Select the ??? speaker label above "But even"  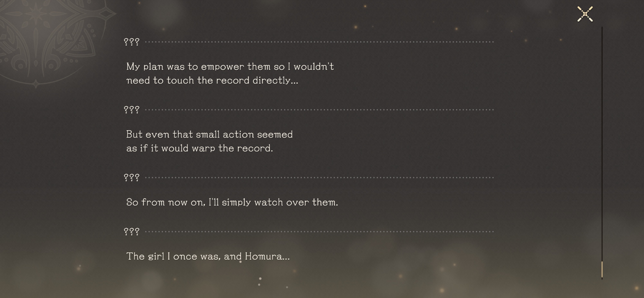(132, 110)
